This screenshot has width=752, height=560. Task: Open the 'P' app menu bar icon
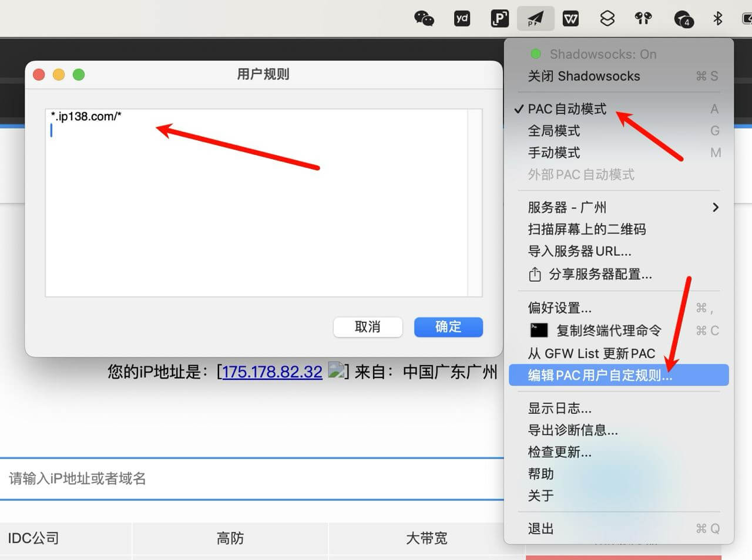(499, 19)
